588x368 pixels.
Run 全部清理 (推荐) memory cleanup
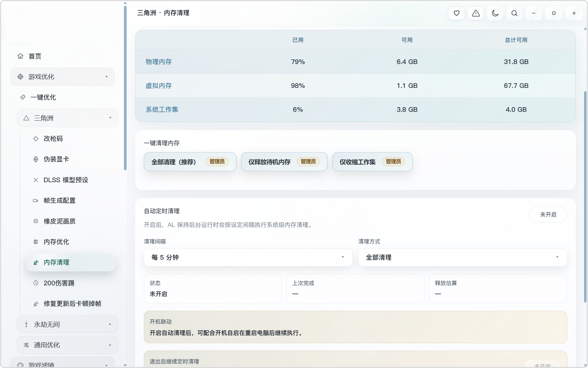pyautogui.click(x=190, y=162)
